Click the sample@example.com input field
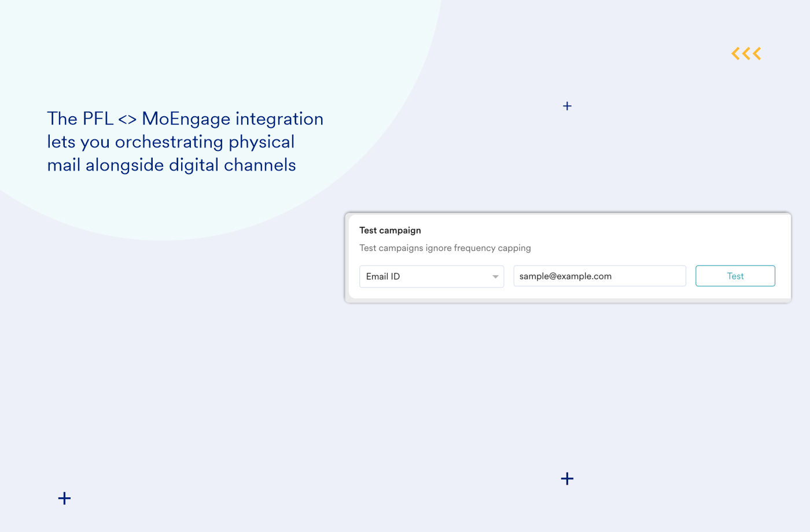The width and height of the screenshot is (810, 532). click(599, 276)
